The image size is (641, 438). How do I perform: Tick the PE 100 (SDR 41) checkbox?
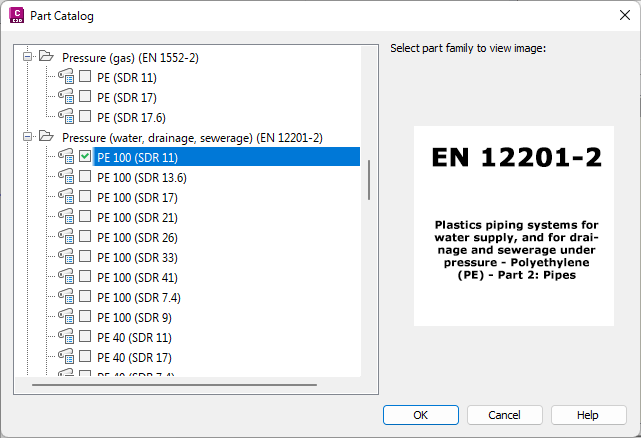(x=85, y=276)
